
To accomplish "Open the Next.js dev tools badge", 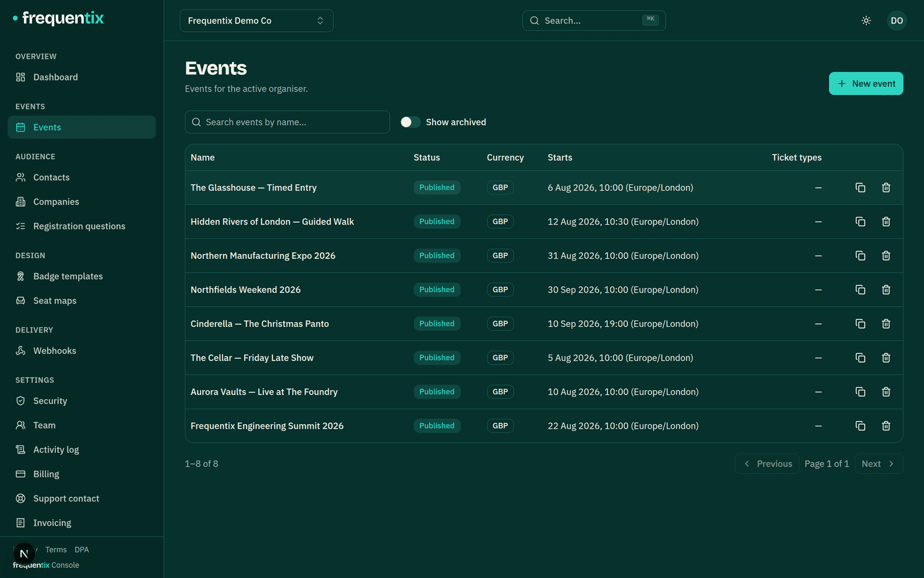I will click(24, 554).
